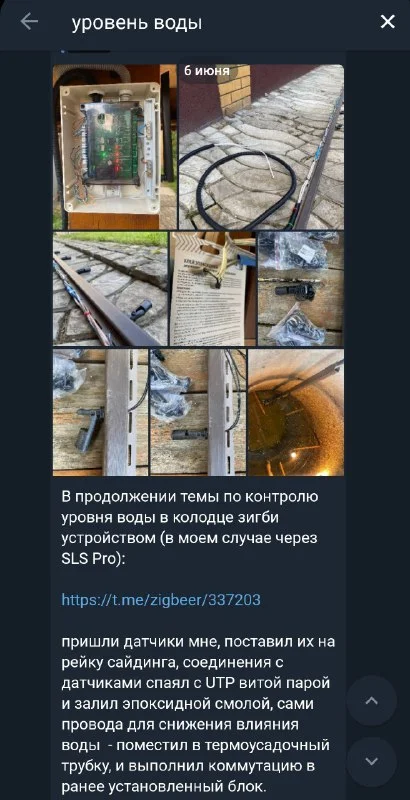Open the sensors in plastic bags photo
This screenshot has height=800, width=410.
coord(301,289)
